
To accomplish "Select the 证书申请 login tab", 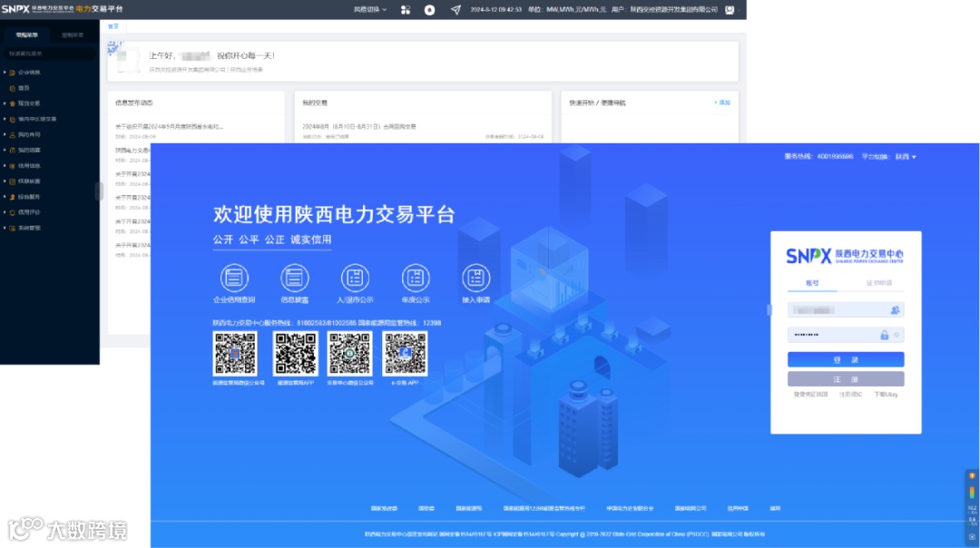I will pyautogui.click(x=878, y=283).
